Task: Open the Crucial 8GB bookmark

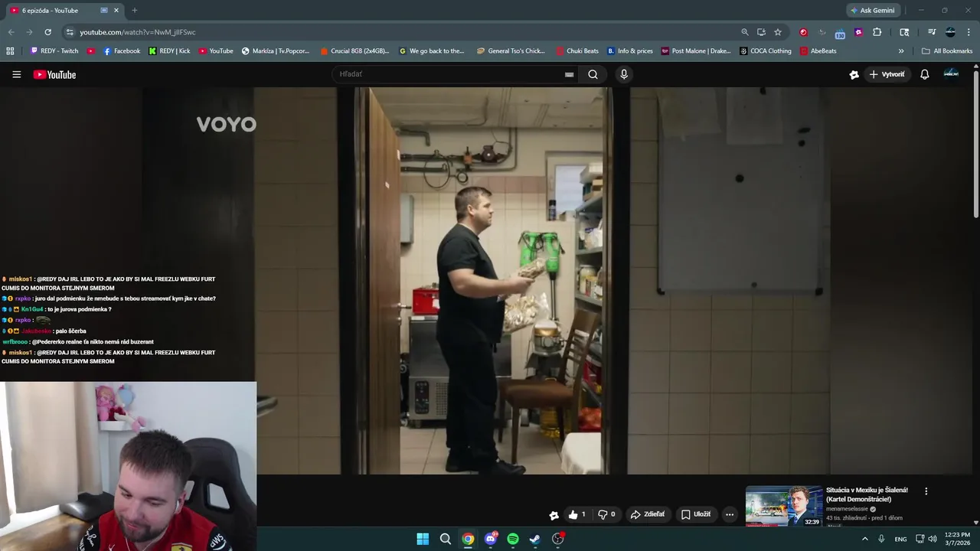Action: (x=354, y=51)
